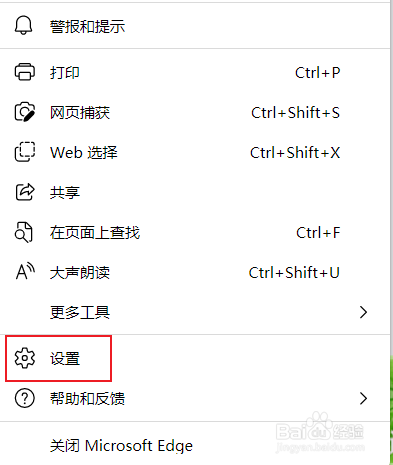Click the settings gear icon
This screenshot has height=465, width=393.
(x=24, y=358)
